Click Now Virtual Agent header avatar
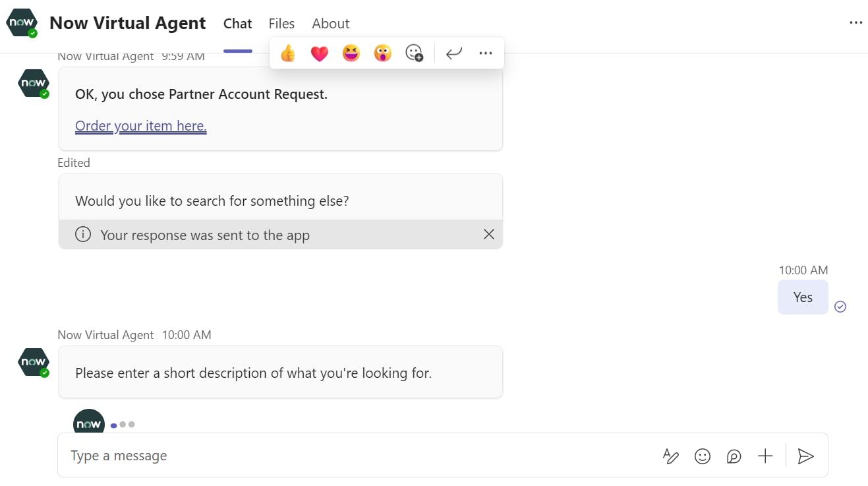 21,23
